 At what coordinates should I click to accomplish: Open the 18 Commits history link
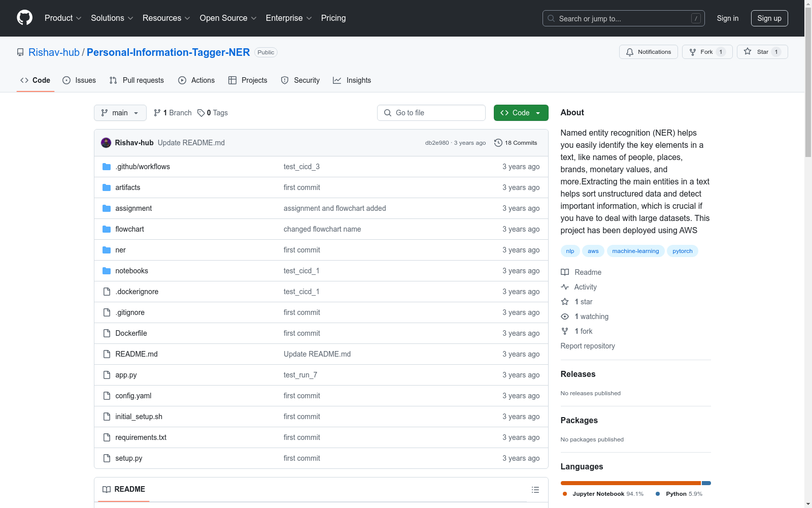[x=516, y=143]
